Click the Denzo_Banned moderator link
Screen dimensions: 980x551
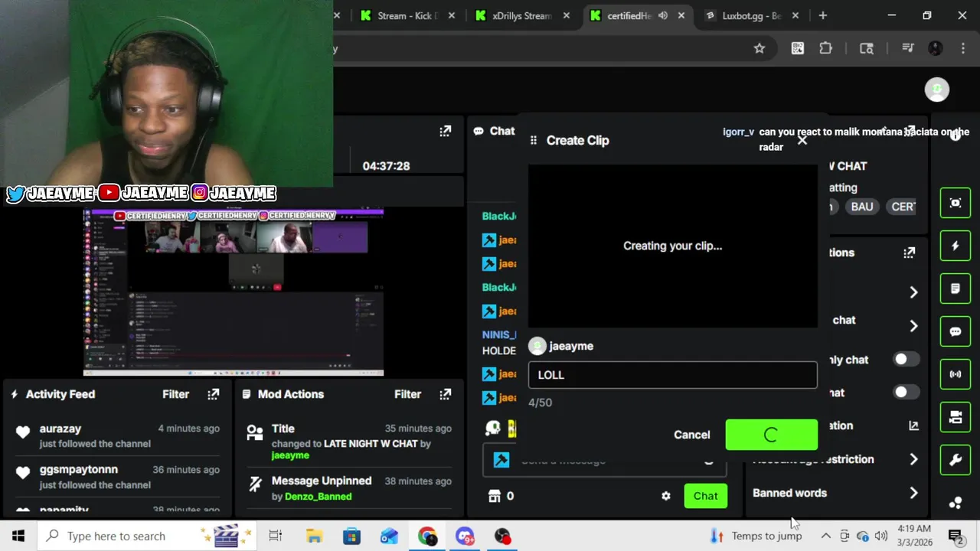tap(318, 497)
